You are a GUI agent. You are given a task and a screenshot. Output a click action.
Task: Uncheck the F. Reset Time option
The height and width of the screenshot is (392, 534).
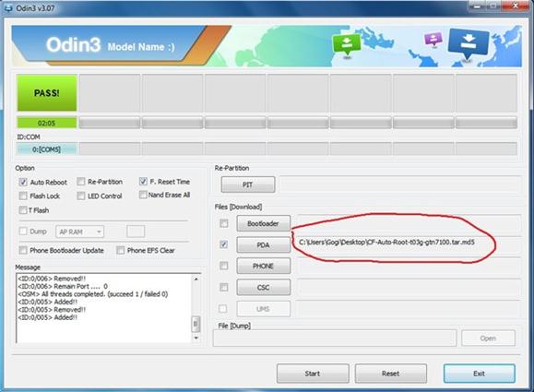pyautogui.click(x=143, y=181)
